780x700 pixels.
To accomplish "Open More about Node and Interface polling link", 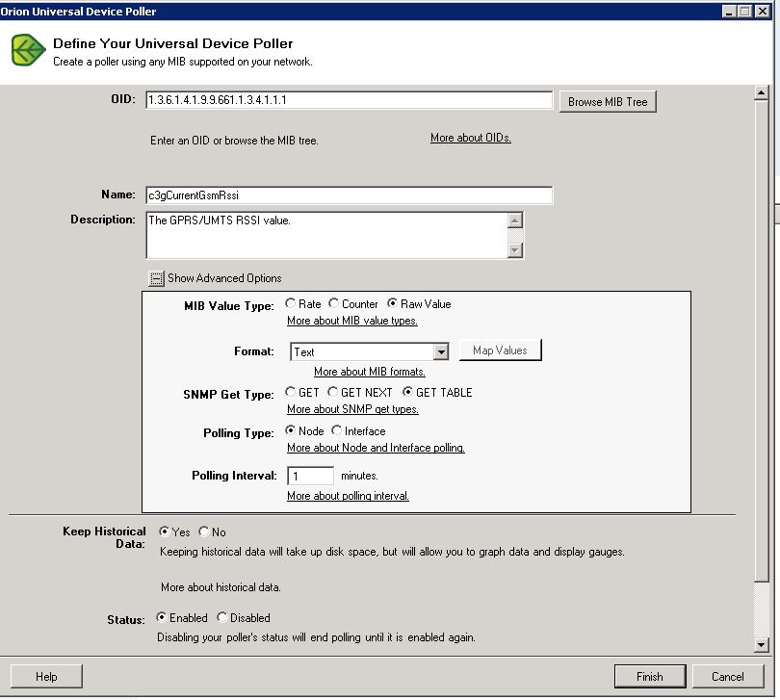I will [377, 448].
